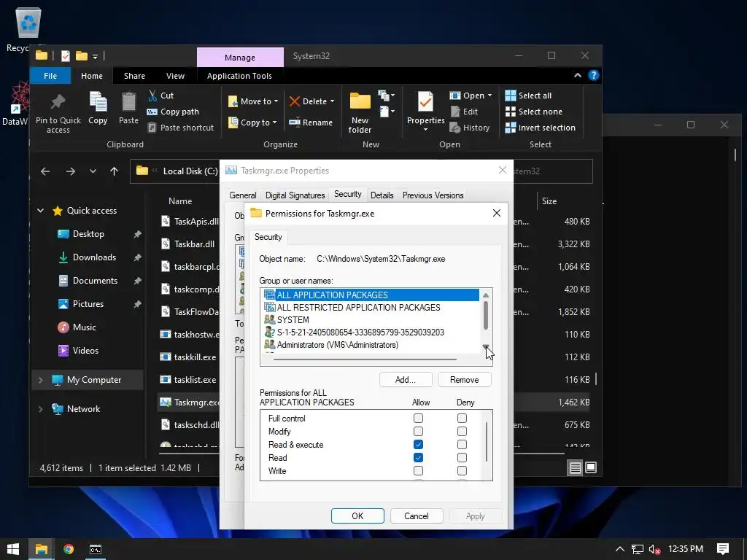The image size is (747, 560).
Task: Click the New folder icon
Action: pyautogui.click(x=360, y=101)
